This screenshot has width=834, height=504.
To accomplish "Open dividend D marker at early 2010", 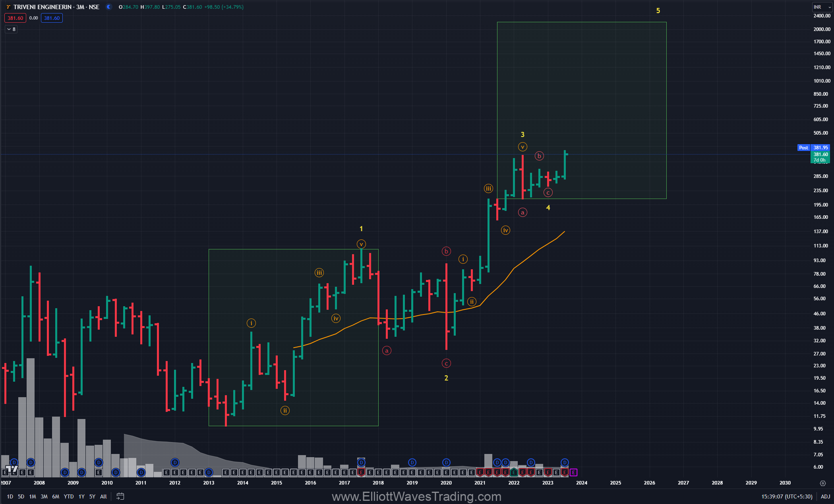I will 116,472.
